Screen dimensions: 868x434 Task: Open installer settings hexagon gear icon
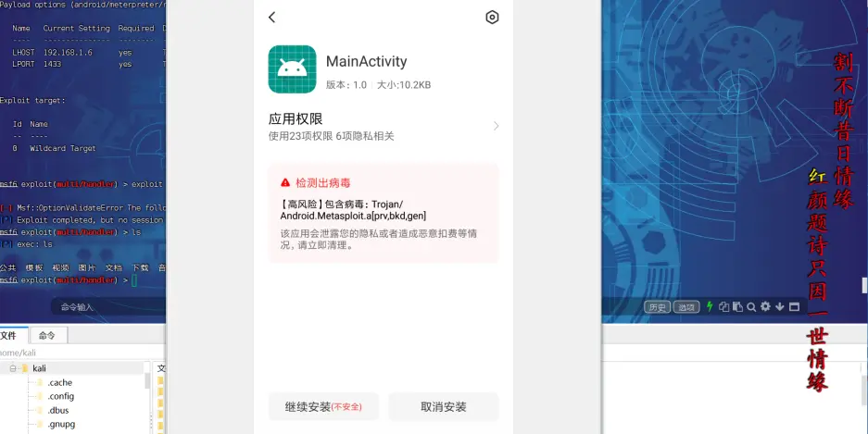pyautogui.click(x=492, y=18)
